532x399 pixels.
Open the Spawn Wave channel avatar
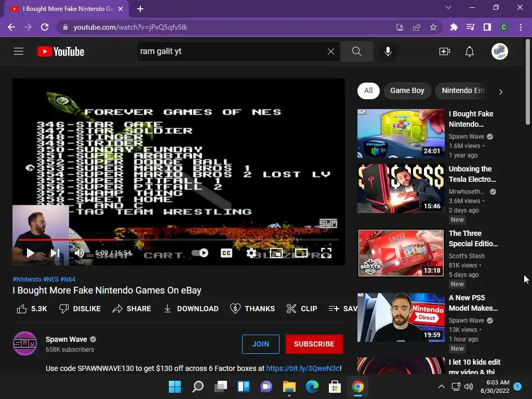pos(25,343)
